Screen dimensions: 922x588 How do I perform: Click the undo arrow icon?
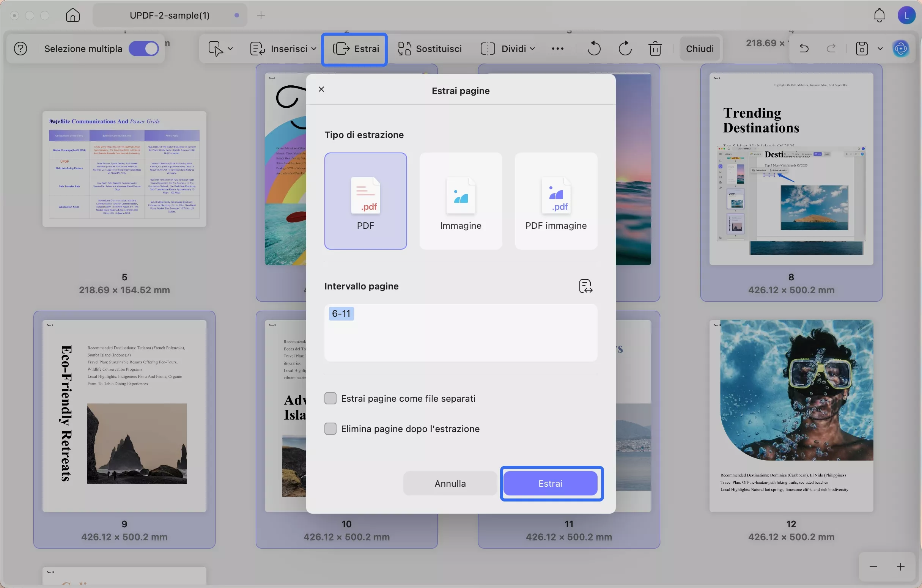pyautogui.click(x=804, y=49)
